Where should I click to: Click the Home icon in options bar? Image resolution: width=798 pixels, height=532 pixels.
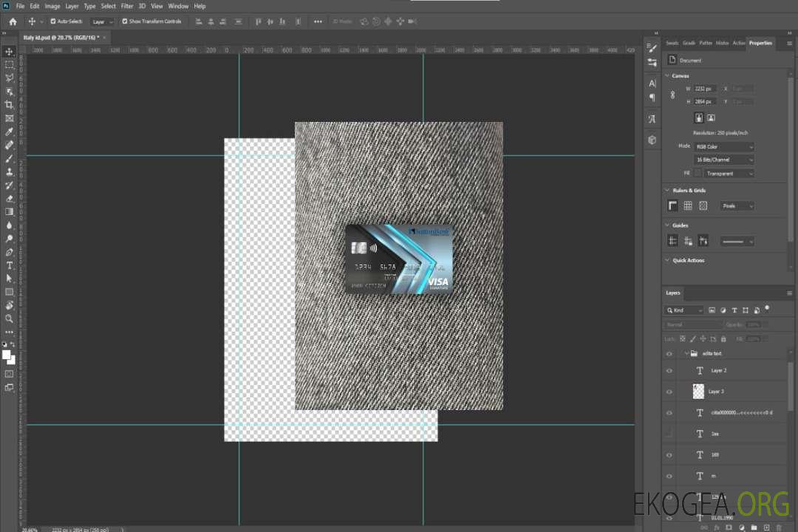pyautogui.click(x=13, y=21)
